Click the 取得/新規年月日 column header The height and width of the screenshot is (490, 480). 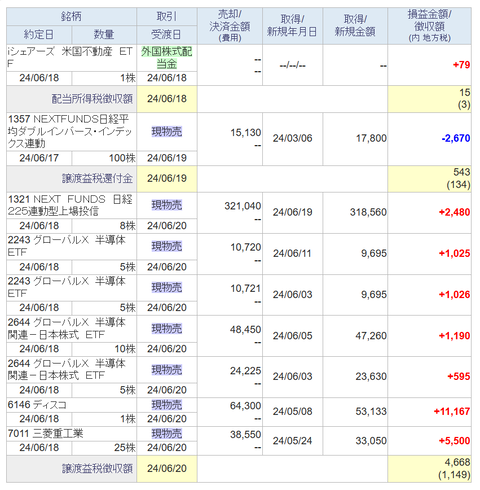(292, 26)
